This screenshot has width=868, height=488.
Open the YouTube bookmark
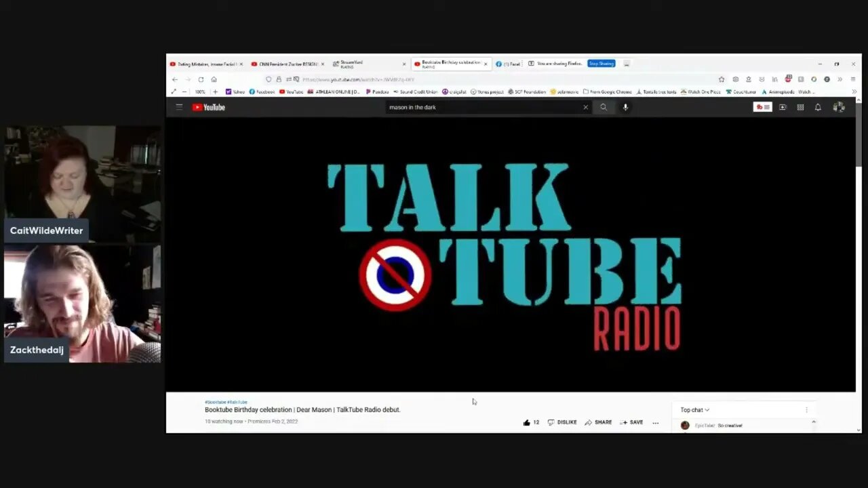click(x=292, y=91)
